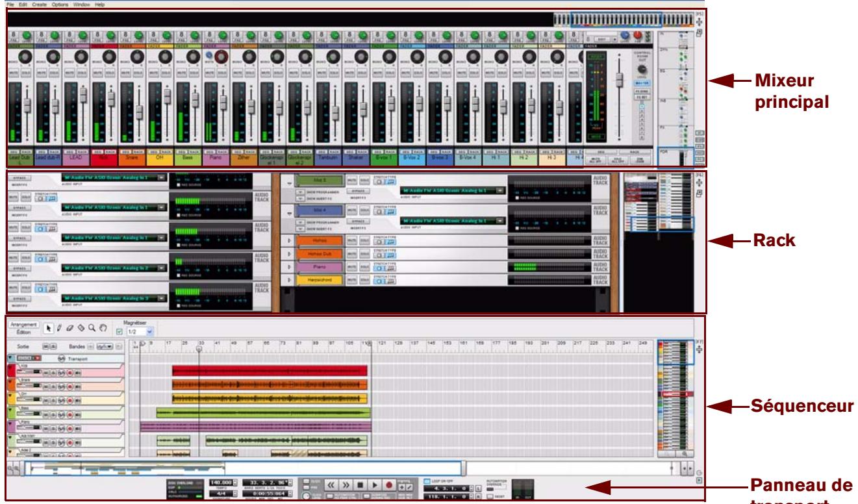858x504 pixels.
Task: Select the arrow selection tool
Action: coord(49,328)
